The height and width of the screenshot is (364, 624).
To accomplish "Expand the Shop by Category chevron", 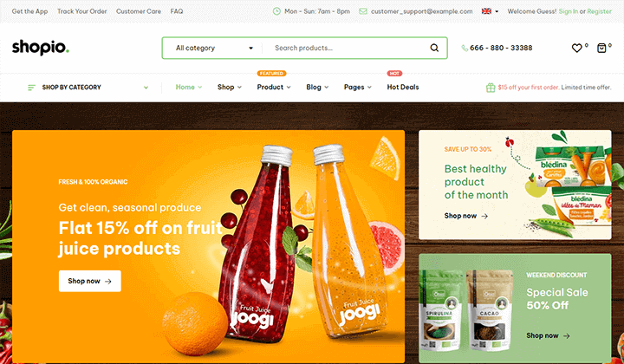I will 146,88.
